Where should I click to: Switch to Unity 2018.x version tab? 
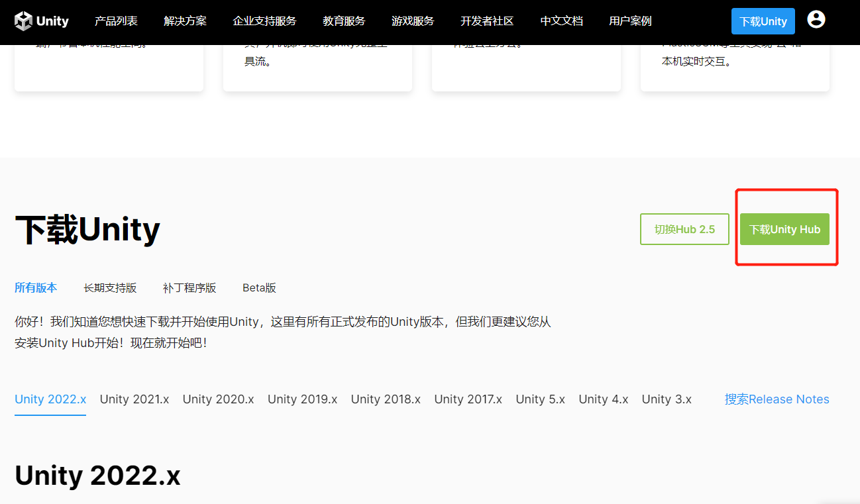click(x=386, y=399)
